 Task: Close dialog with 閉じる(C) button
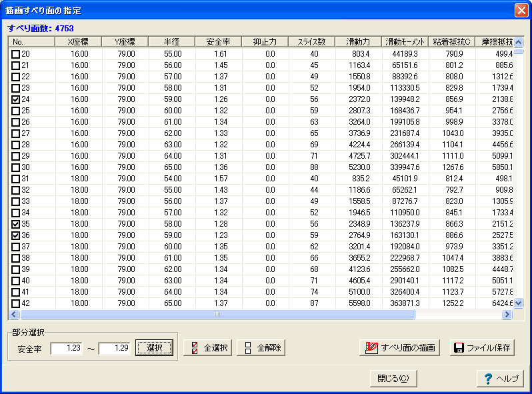[x=393, y=378]
